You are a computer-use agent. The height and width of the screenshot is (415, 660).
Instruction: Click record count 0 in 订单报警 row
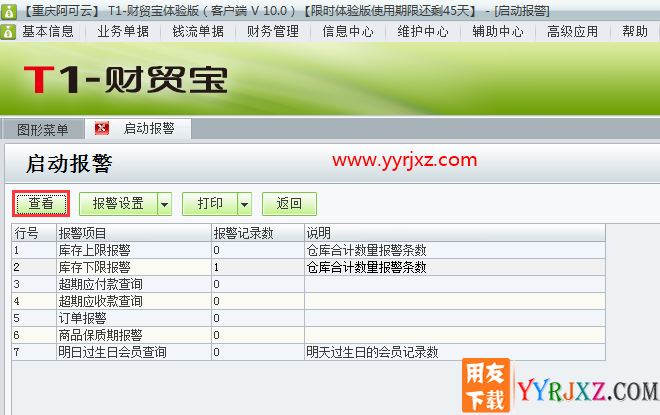[x=258, y=318]
